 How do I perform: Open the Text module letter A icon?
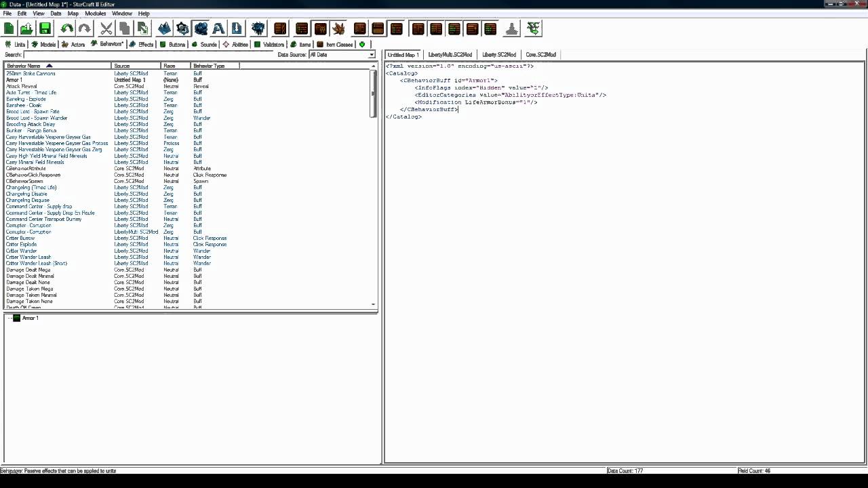pos(218,28)
